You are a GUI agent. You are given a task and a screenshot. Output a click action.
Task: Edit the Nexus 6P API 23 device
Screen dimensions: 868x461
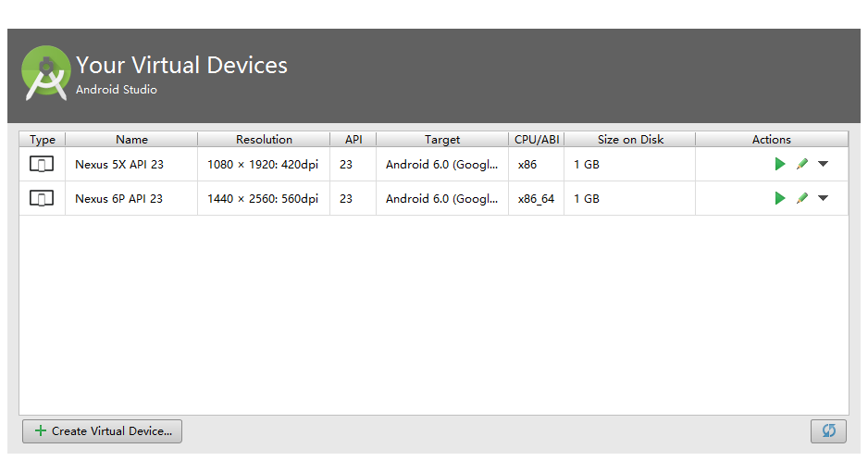tap(802, 198)
